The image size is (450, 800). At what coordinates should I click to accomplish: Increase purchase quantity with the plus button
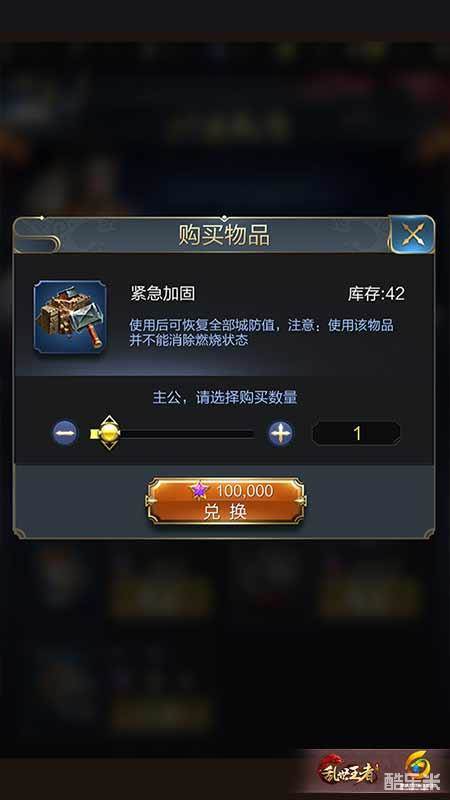pos(281,434)
